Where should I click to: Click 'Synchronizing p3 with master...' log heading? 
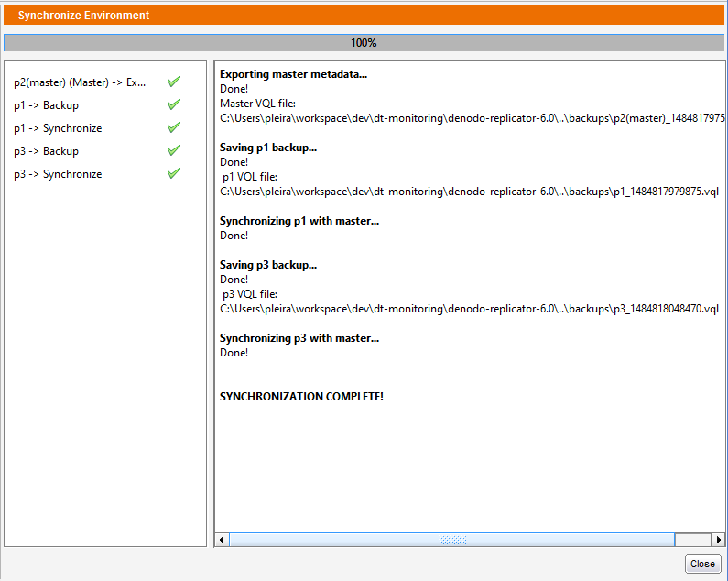click(x=299, y=338)
